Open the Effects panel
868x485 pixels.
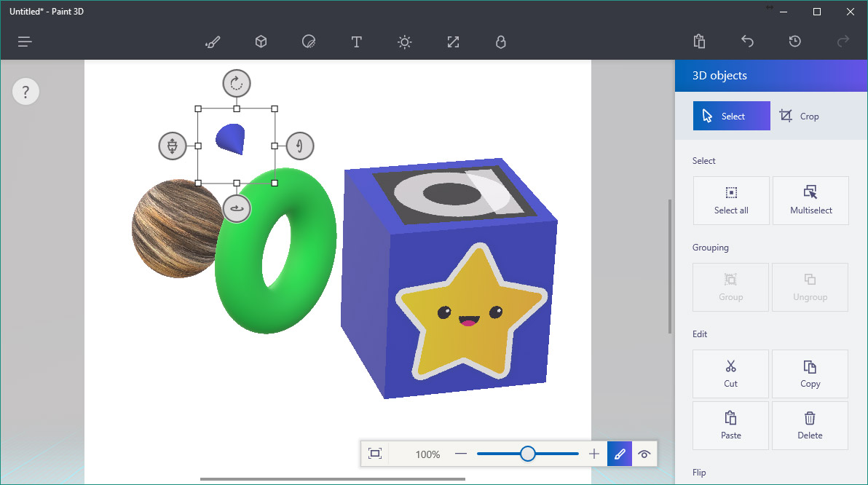[404, 42]
